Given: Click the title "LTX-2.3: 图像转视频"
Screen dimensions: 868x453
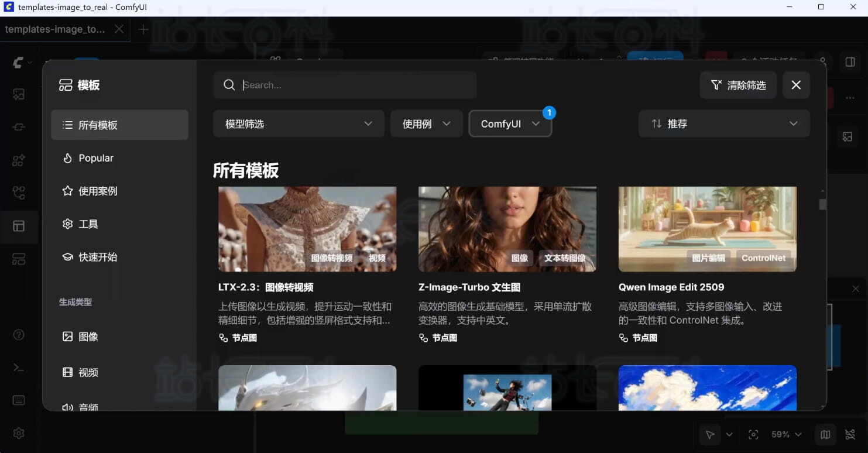Looking at the screenshot, I should click(x=266, y=287).
